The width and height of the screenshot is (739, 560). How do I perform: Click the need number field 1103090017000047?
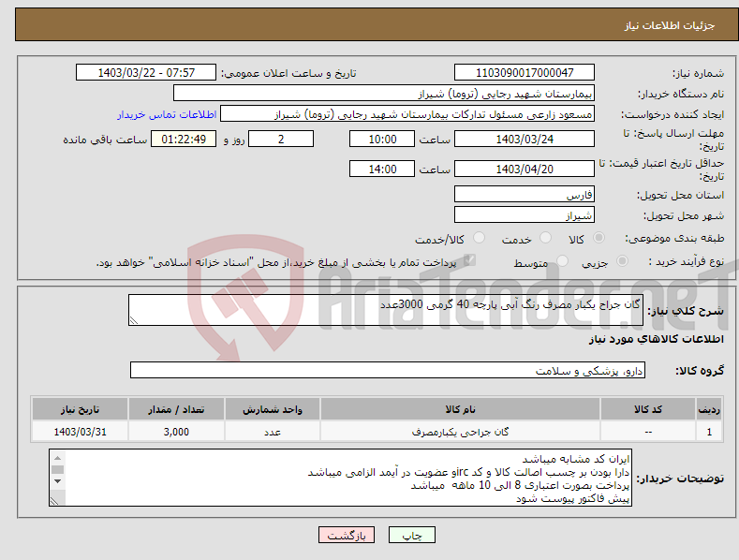tap(525, 73)
